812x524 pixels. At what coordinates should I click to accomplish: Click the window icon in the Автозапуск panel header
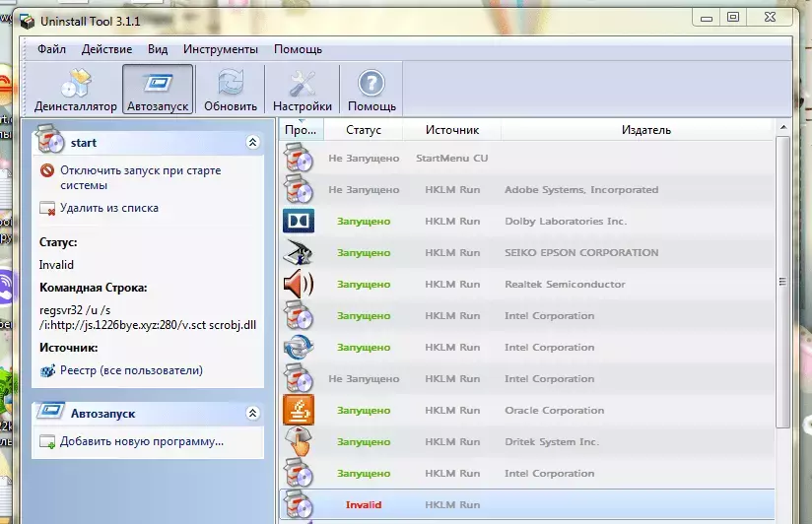click(x=51, y=411)
